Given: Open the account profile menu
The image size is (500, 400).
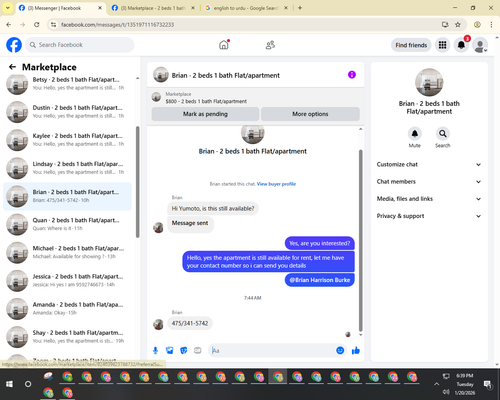Looking at the screenshot, I should (480, 45).
